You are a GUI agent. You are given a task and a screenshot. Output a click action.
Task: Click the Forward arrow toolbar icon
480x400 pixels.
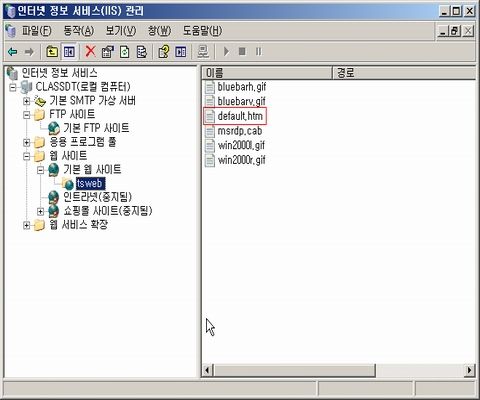(x=29, y=52)
